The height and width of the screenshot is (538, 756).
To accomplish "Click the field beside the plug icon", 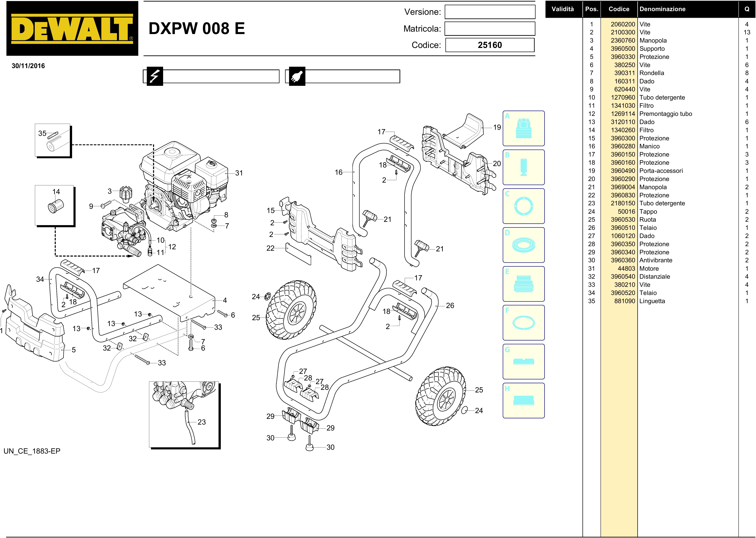I will click(x=352, y=76).
